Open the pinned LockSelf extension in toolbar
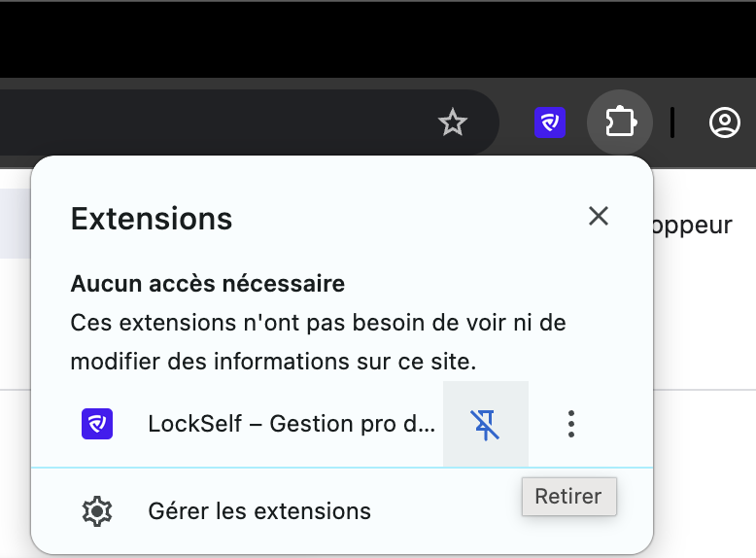The image size is (756, 558). pyautogui.click(x=550, y=122)
